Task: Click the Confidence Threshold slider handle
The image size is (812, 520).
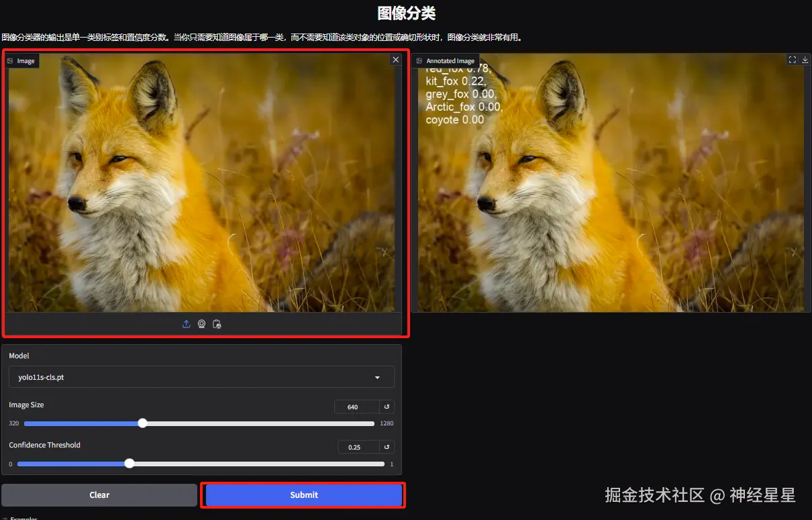Action: pyautogui.click(x=129, y=463)
